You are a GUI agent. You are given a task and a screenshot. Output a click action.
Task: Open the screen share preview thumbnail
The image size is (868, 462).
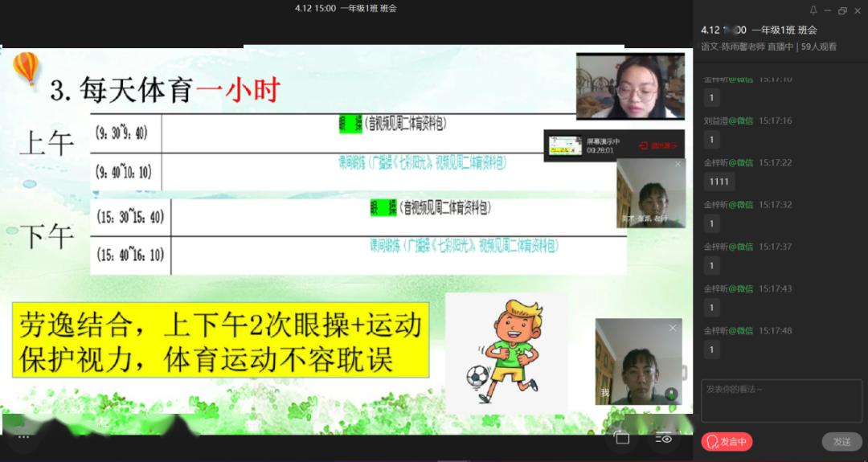tap(565, 145)
